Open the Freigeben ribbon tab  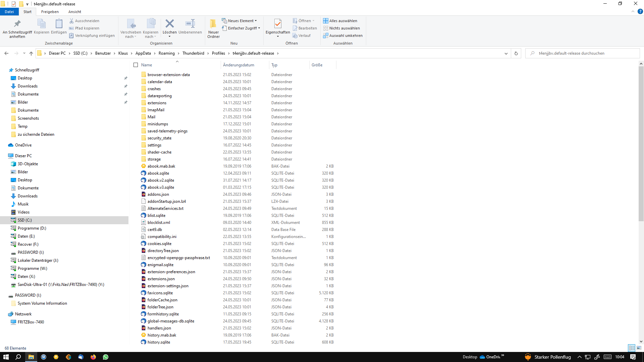pos(50,12)
